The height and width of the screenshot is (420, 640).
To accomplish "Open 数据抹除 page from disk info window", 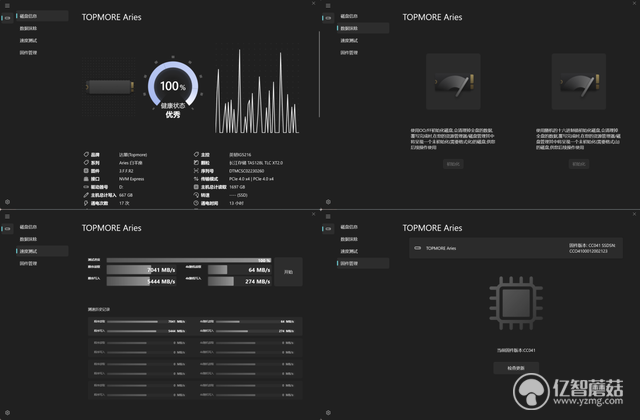I will [x=42, y=28].
